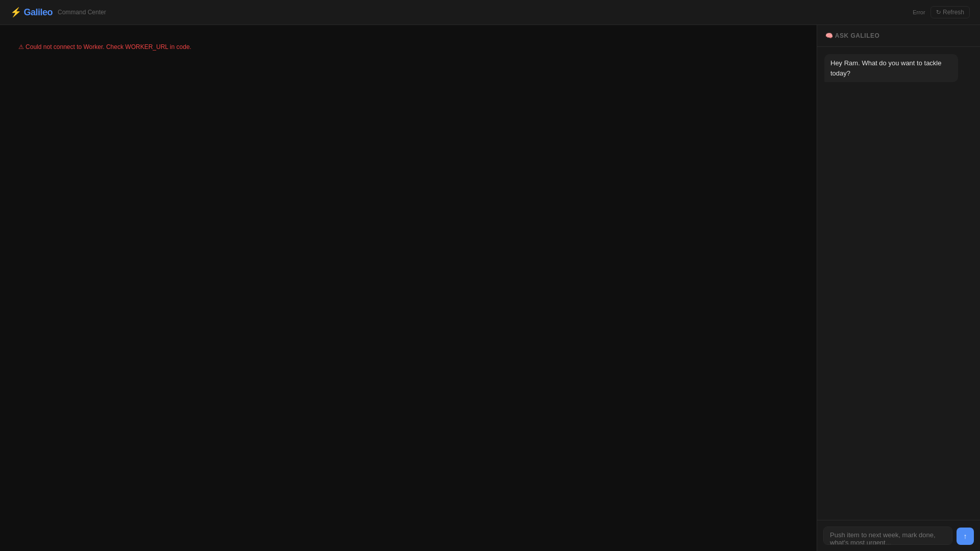Reload data with the Refresh button

[x=950, y=12]
